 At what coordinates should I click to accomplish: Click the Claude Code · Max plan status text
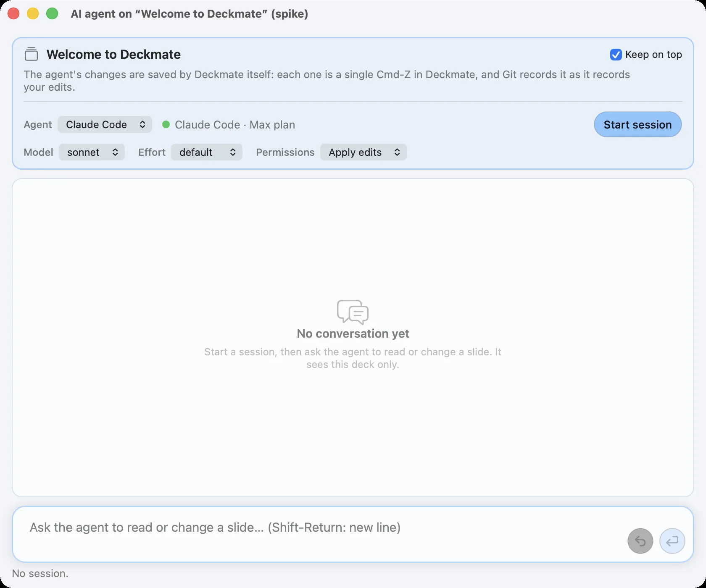(235, 125)
